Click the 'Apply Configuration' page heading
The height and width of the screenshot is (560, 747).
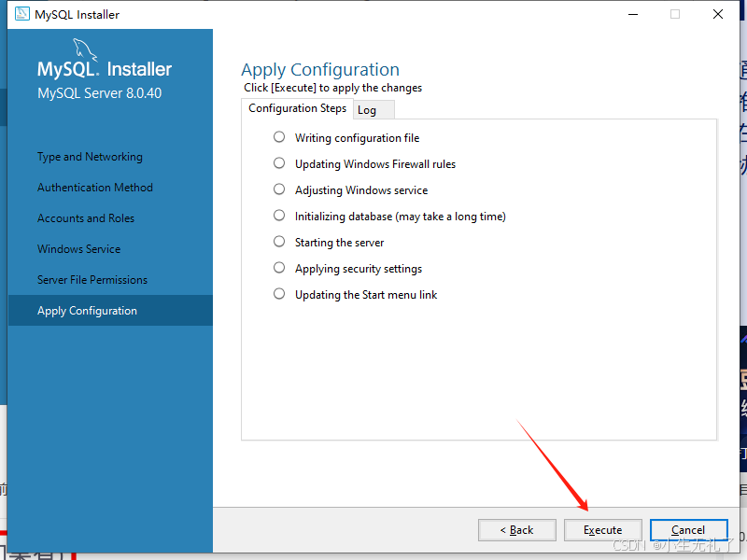click(x=320, y=70)
